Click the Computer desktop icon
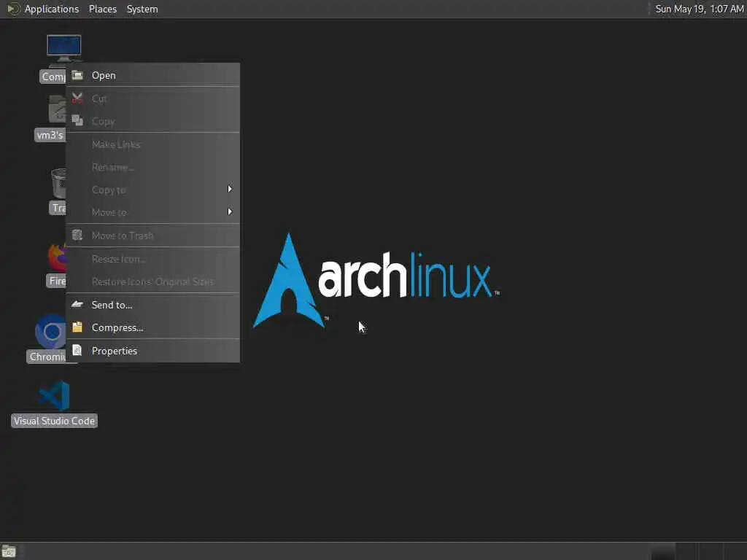This screenshot has height=560, width=747. click(x=64, y=49)
